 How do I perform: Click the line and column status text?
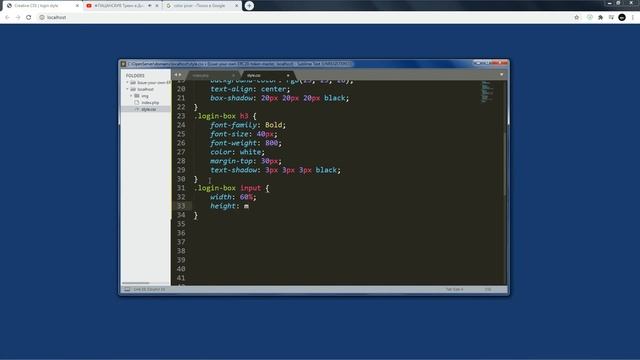tap(149, 289)
